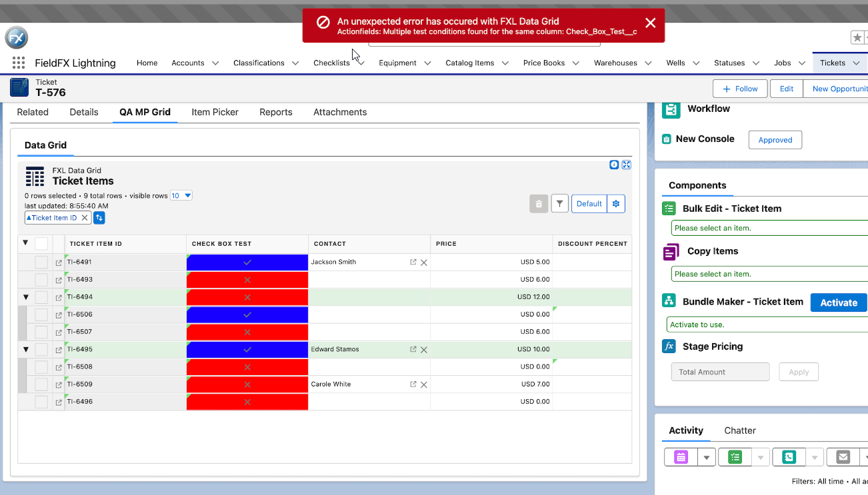Image resolution: width=868 pixels, height=495 pixels.
Task: Open Carole White contact link icon
Action: [x=413, y=384]
